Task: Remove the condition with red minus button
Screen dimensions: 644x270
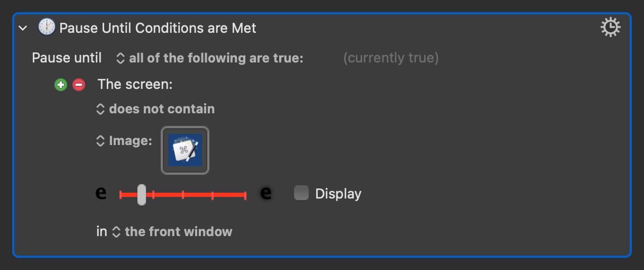Action: [x=79, y=85]
